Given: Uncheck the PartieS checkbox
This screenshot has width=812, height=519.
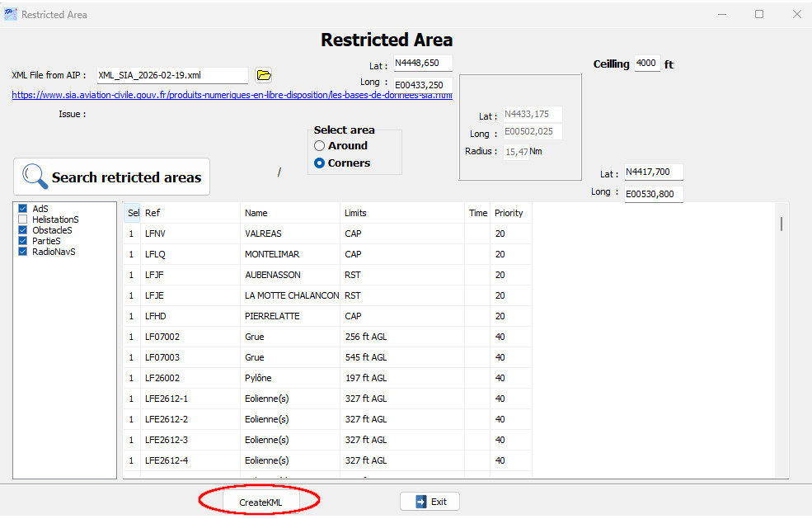Looking at the screenshot, I should (23, 241).
